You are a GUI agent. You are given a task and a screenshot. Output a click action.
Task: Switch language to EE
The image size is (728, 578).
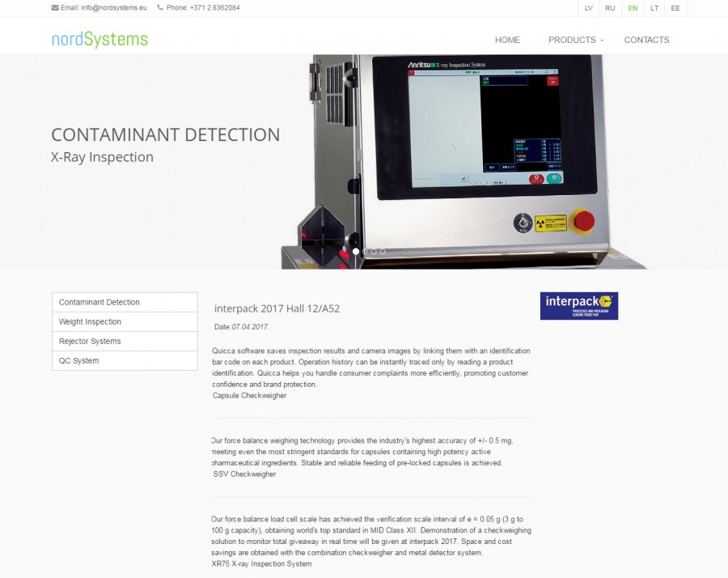[x=675, y=8]
